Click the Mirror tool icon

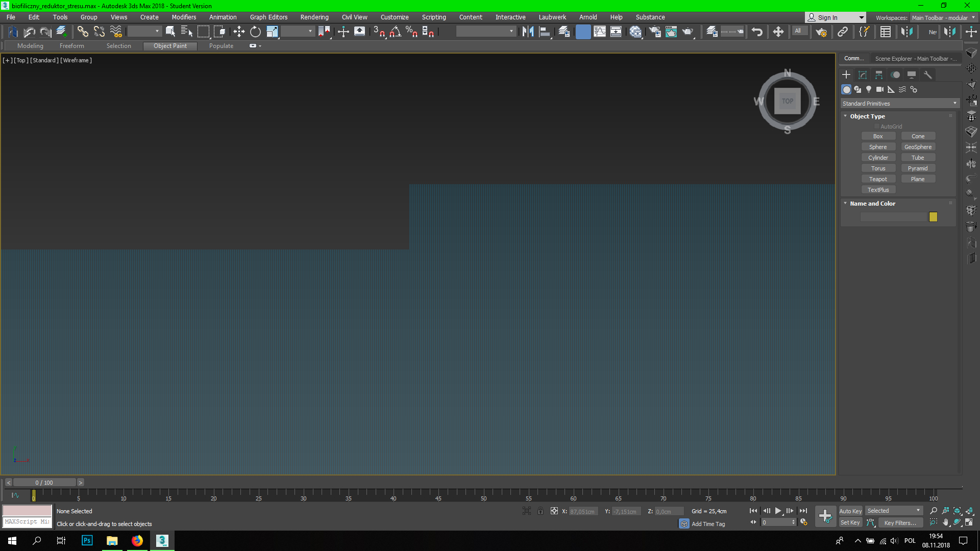(528, 32)
